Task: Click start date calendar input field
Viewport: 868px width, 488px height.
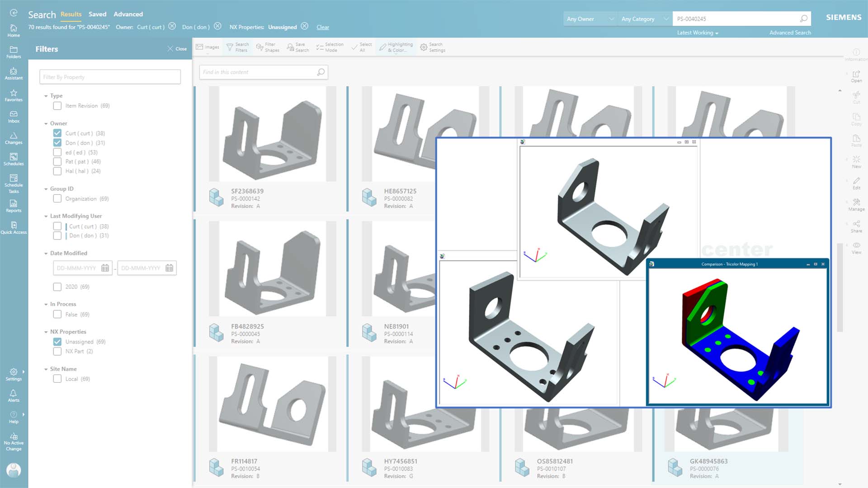Action: 77,267
